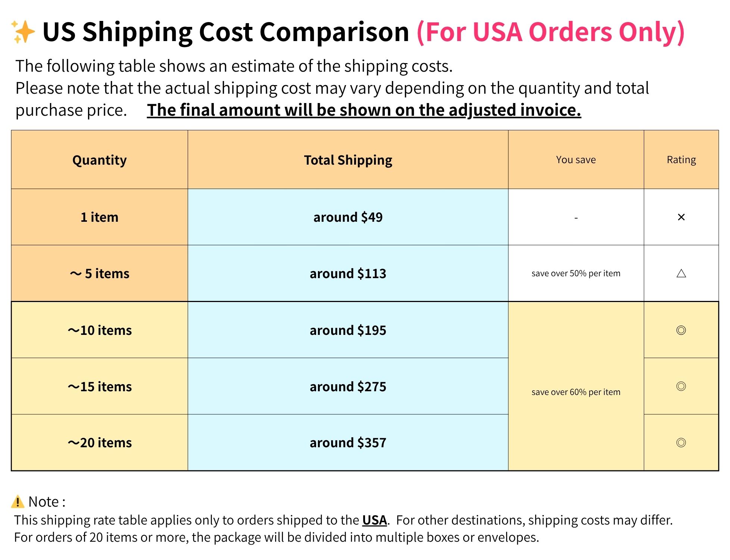Viewport: 730px width, 560px height.
Task: Click the save over 50% per item cell
Action: click(576, 274)
